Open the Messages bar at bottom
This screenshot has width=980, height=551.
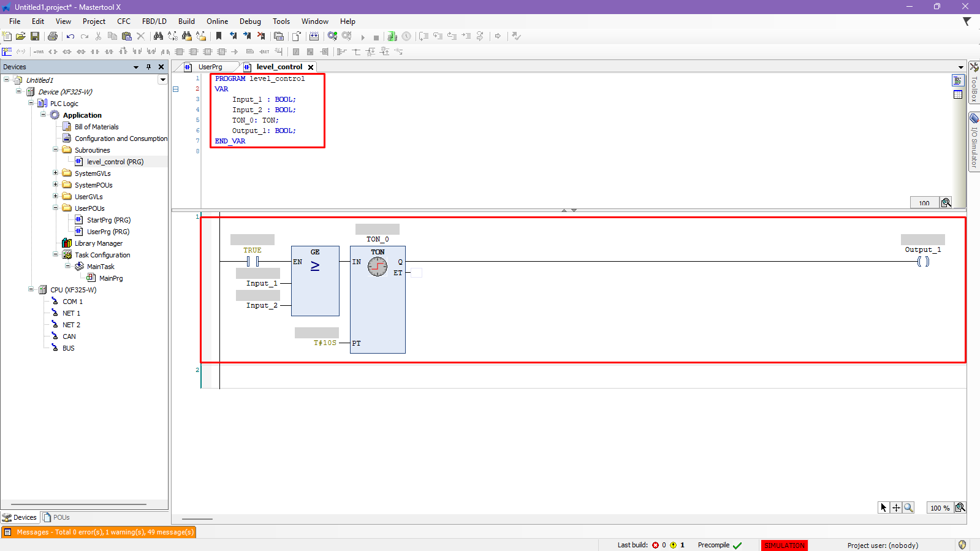99,532
